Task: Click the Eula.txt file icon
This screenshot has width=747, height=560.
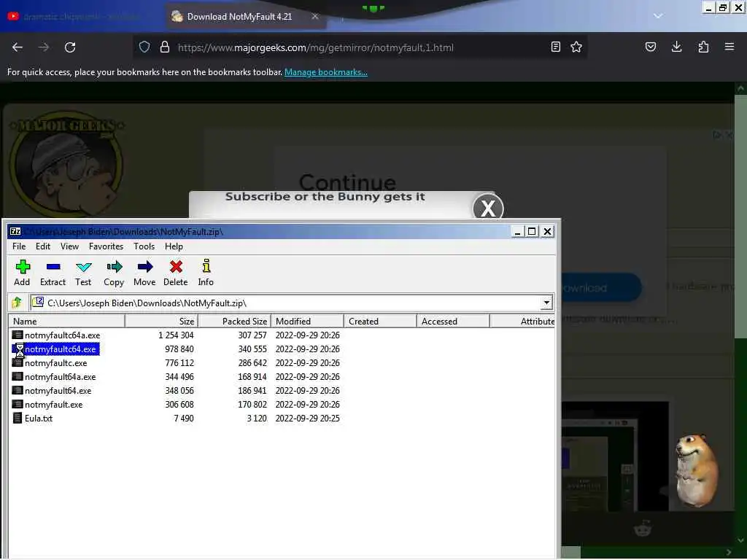Action: click(18, 418)
